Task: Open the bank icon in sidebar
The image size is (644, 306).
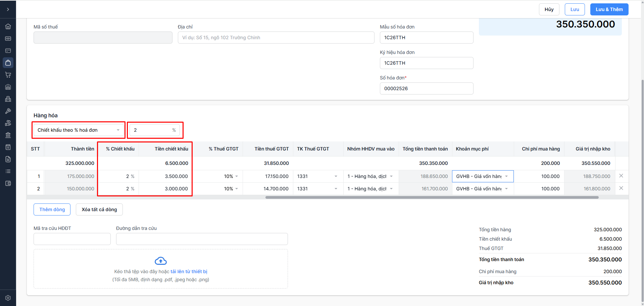Action: pos(8,135)
